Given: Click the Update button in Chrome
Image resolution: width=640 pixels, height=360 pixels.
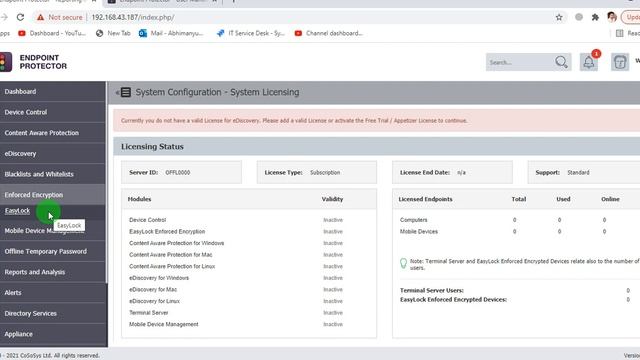Looking at the screenshot, I should tap(631, 17).
